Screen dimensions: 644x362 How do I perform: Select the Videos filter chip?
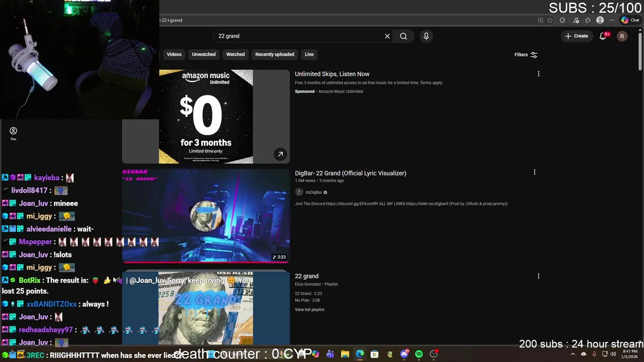click(174, 54)
